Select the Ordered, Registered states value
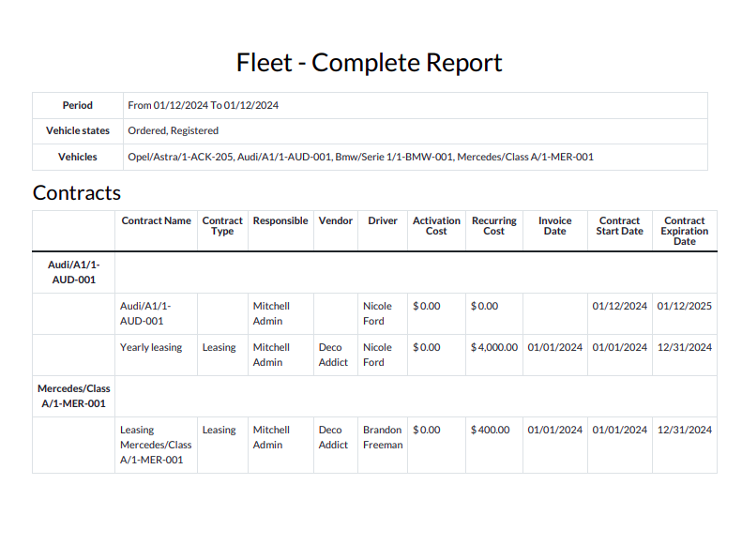This screenshot has height=560, width=742. (173, 130)
